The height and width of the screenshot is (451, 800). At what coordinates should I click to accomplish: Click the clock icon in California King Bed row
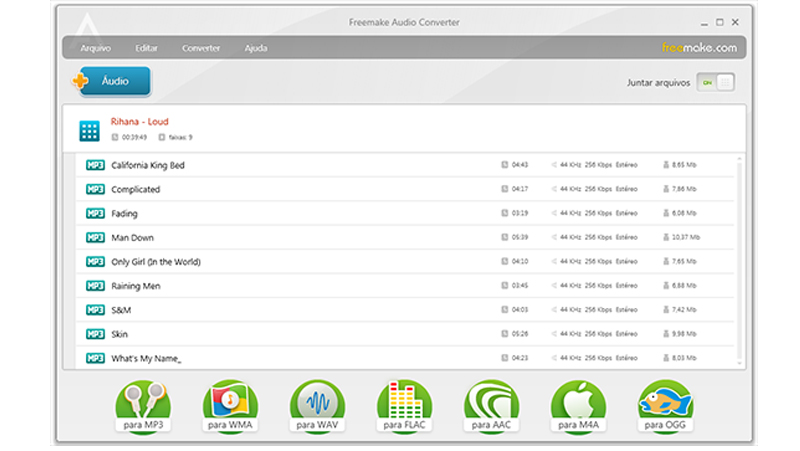(505, 165)
